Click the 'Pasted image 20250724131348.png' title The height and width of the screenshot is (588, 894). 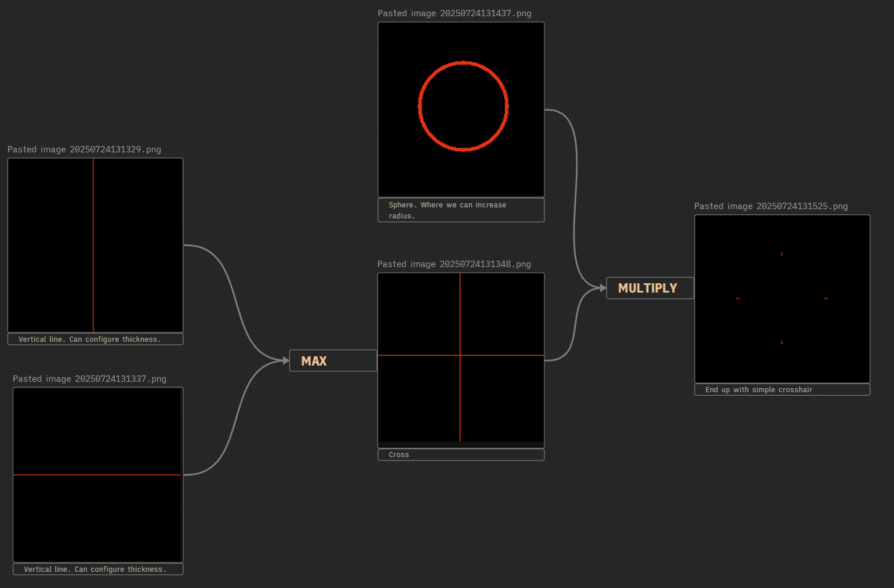point(454,264)
